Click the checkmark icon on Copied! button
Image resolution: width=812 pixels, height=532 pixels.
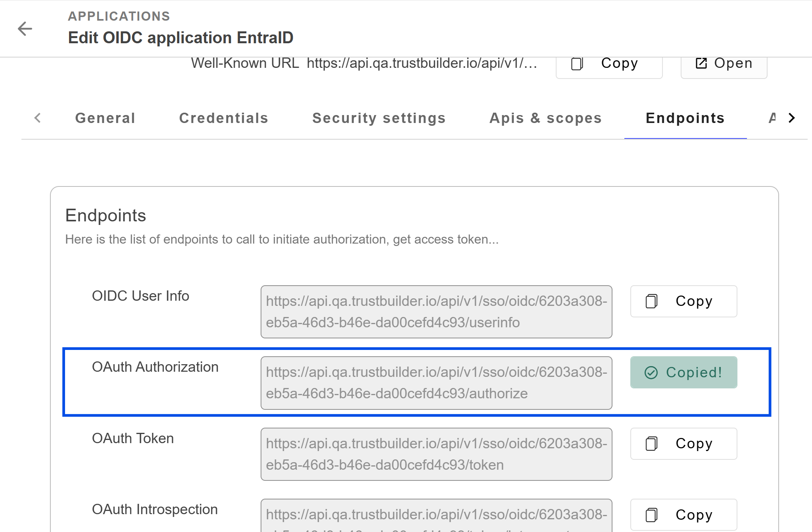coord(651,373)
